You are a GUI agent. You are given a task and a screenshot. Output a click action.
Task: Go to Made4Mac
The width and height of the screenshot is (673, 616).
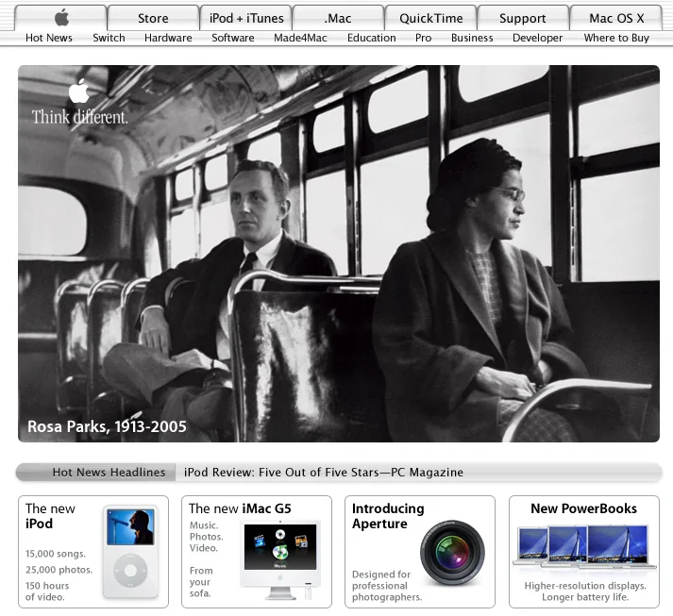(300, 38)
